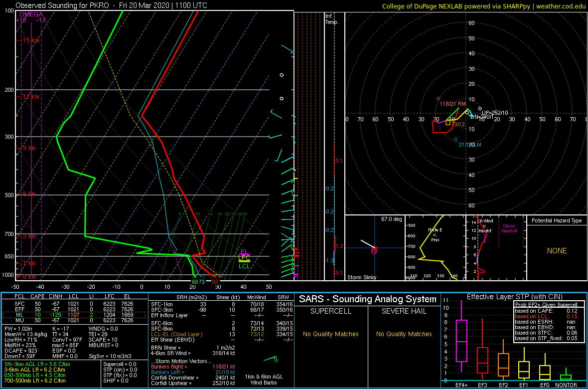The width and height of the screenshot is (588, 389).
Task: Click the Storm Slinky panel label
Action: pyautogui.click(x=362, y=277)
